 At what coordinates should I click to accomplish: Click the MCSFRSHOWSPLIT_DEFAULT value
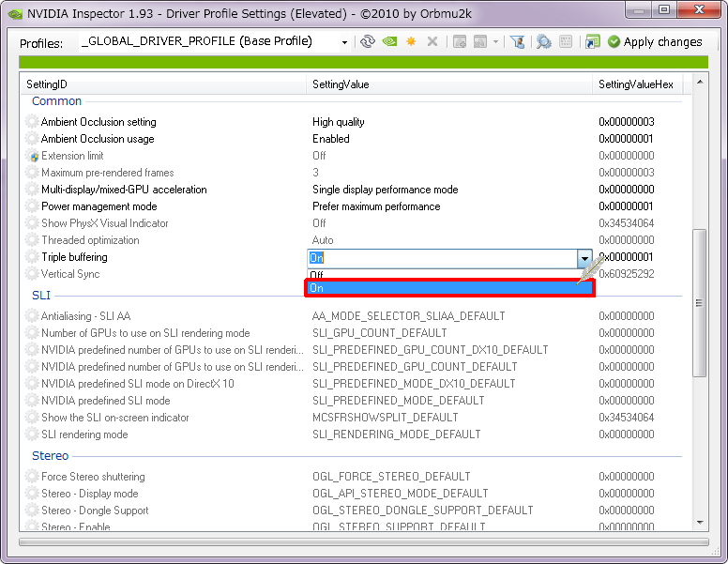coord(386,418)
